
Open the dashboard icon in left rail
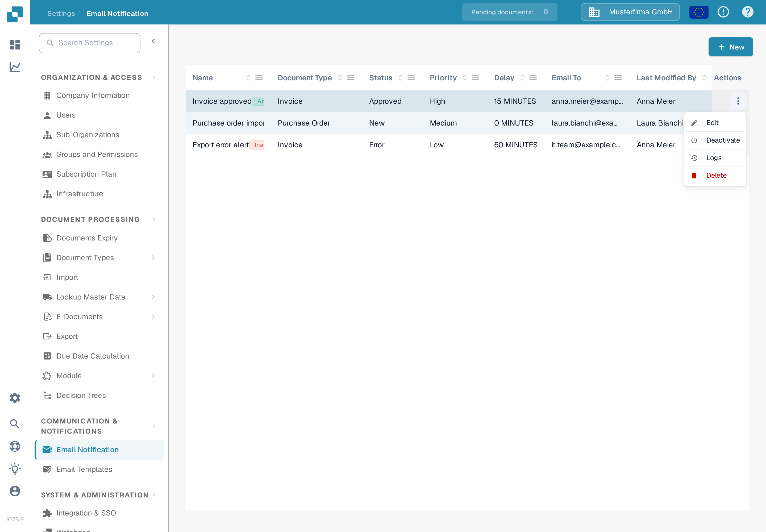pos(15,44)
